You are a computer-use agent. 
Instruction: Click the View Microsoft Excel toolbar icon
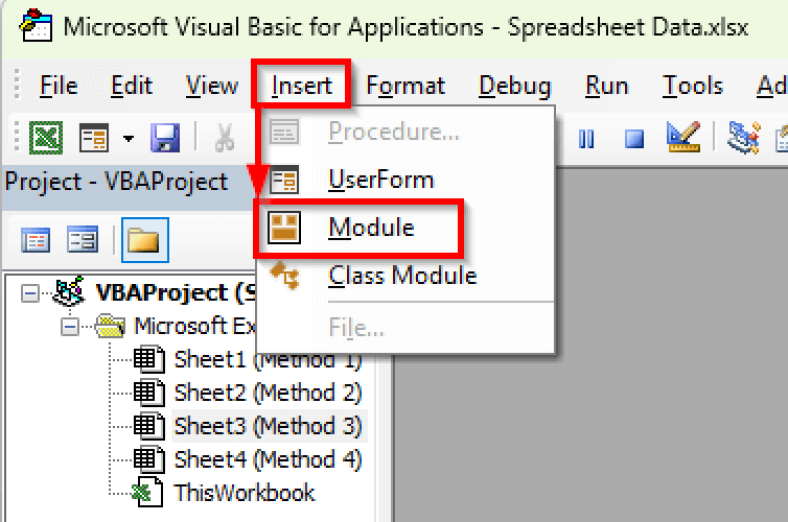coord(46,137)
